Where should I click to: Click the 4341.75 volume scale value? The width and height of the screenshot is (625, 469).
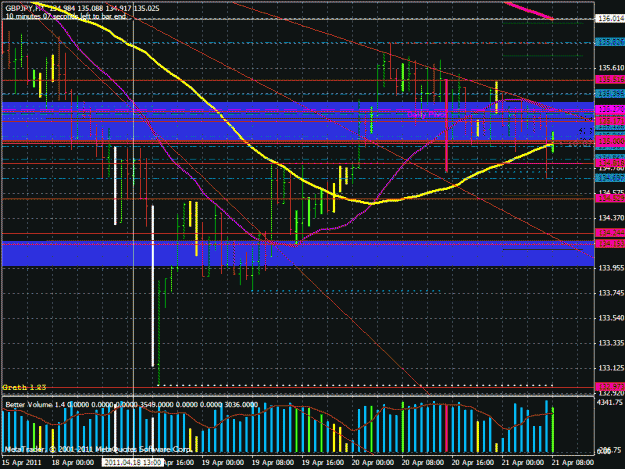coord(609,402)
